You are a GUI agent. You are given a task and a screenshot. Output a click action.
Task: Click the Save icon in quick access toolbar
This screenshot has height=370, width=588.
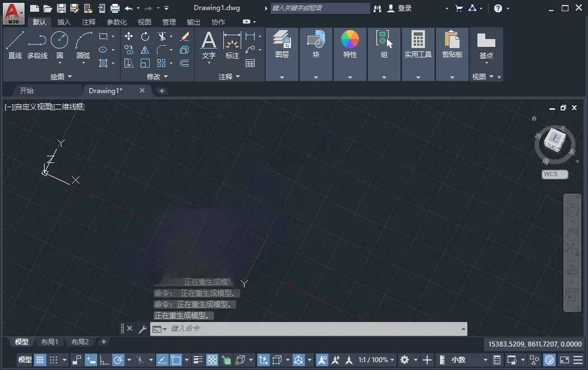[x=61, y=8]
